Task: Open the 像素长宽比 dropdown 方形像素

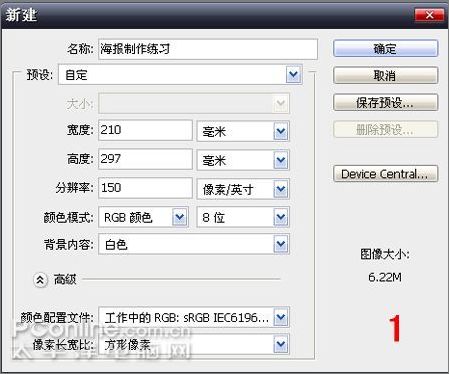Action: (194, 344)
